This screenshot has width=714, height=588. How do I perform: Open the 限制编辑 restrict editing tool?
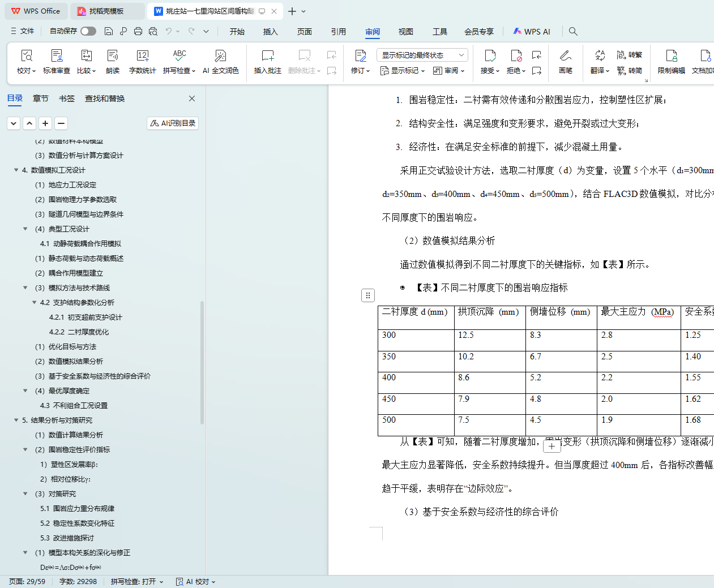(671, 61)
